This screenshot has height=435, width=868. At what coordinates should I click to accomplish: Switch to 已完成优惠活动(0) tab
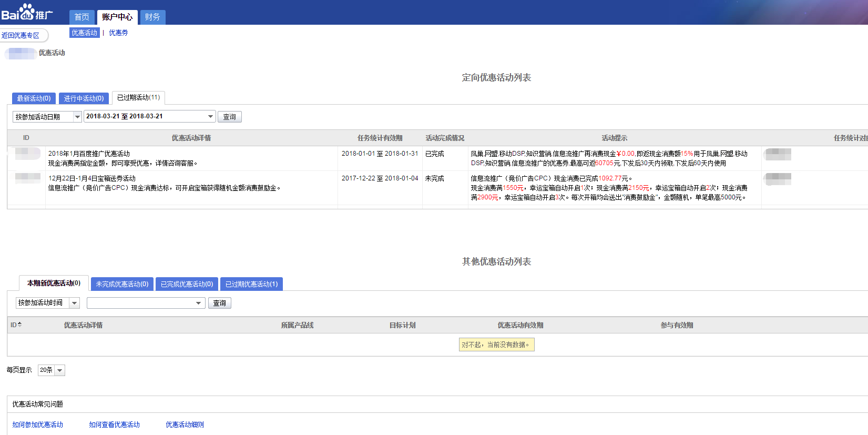click(187, 284)
